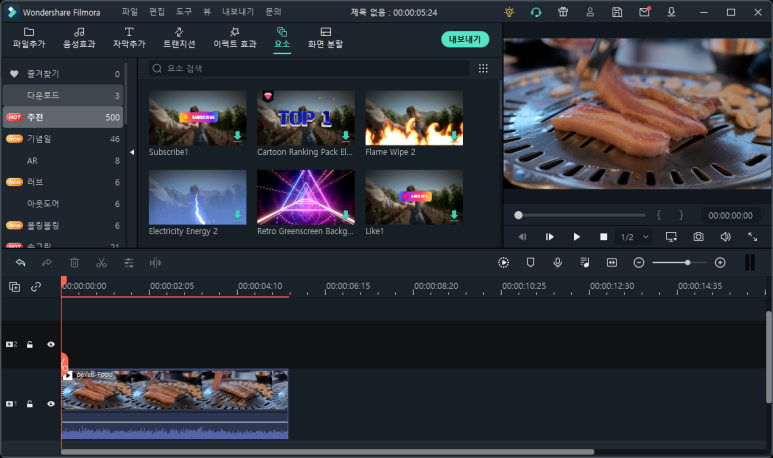Open the 파일추가 media tab

[29, 38]
